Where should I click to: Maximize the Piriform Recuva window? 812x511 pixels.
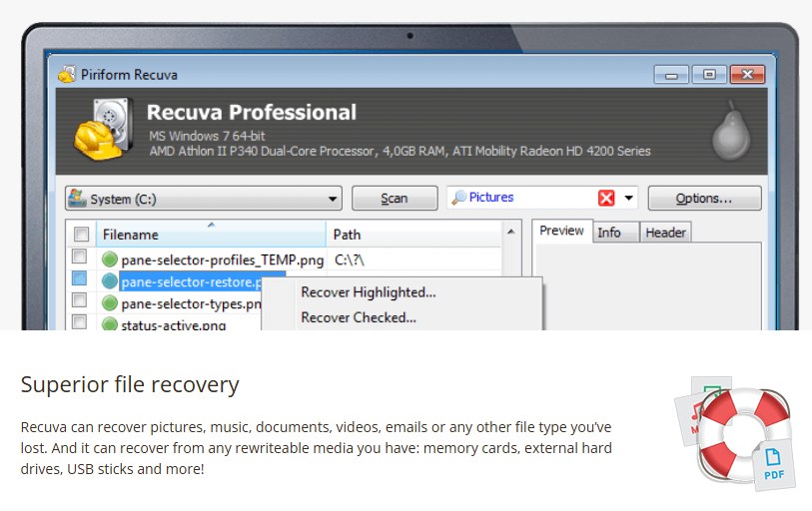click(709, 75)
